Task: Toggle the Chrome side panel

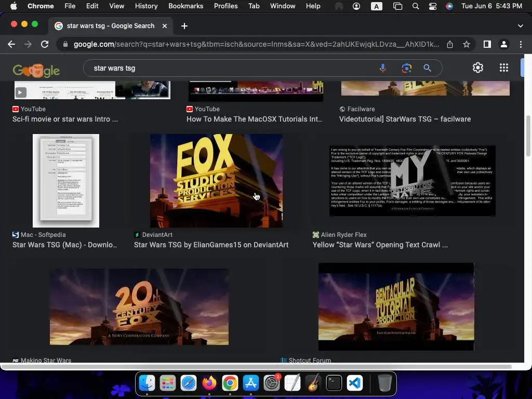Action: 487,44
